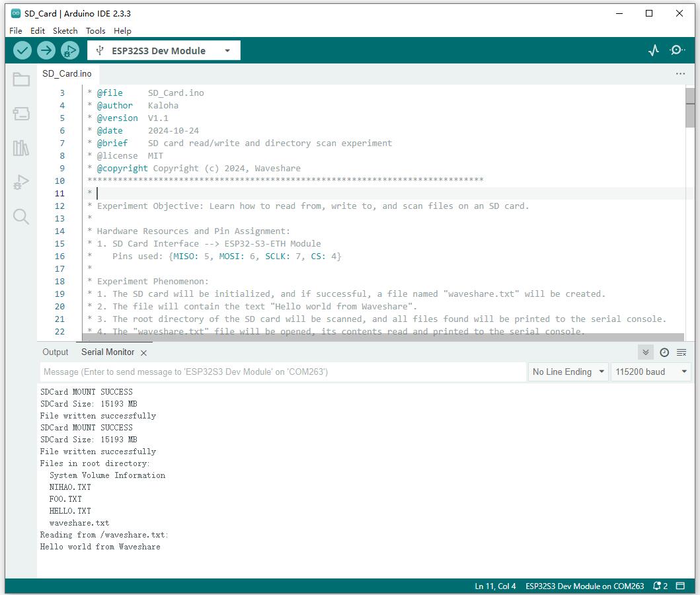Open Serial Monitor magnifier icon in toolbar
The image size is (700, 595).
click(x=677, y=50)
